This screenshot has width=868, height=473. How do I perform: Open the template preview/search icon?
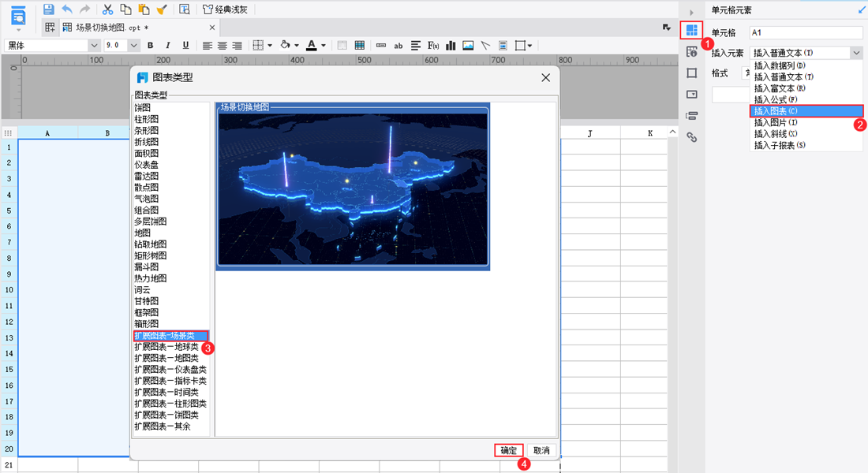tap(185, 9)
